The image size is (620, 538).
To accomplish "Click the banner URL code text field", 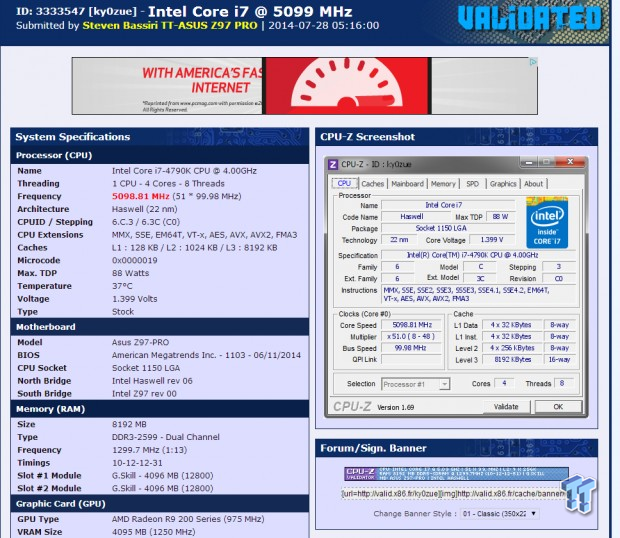I will pyautogui.click(x=455, y=494).
